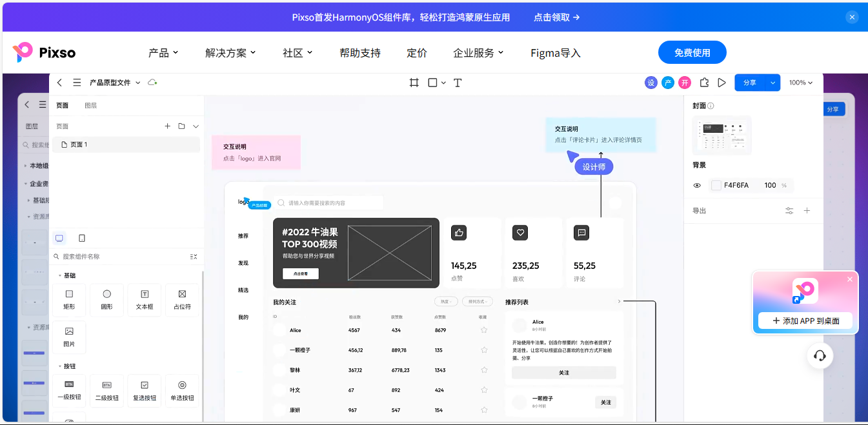
Task: Click the 免费使用 button
Action: click(x=692, y=53)
